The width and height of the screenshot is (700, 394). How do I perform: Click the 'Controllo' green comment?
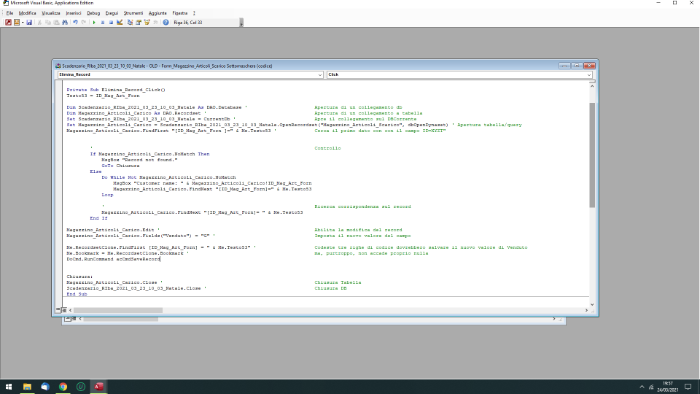coord(327,148)
